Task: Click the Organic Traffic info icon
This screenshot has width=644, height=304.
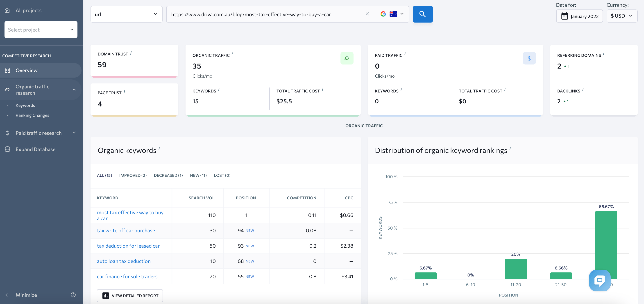Action: (232, 54)
